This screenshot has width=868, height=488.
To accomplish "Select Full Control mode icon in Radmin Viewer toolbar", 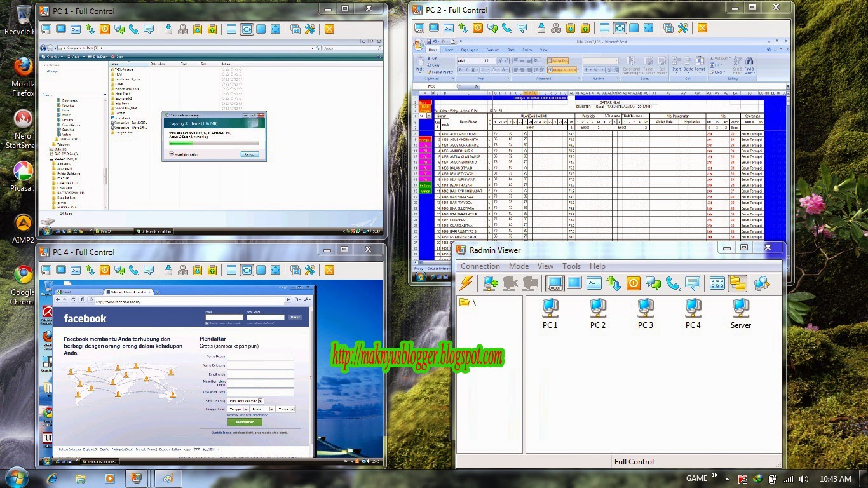I will click(x=555, y=283).
